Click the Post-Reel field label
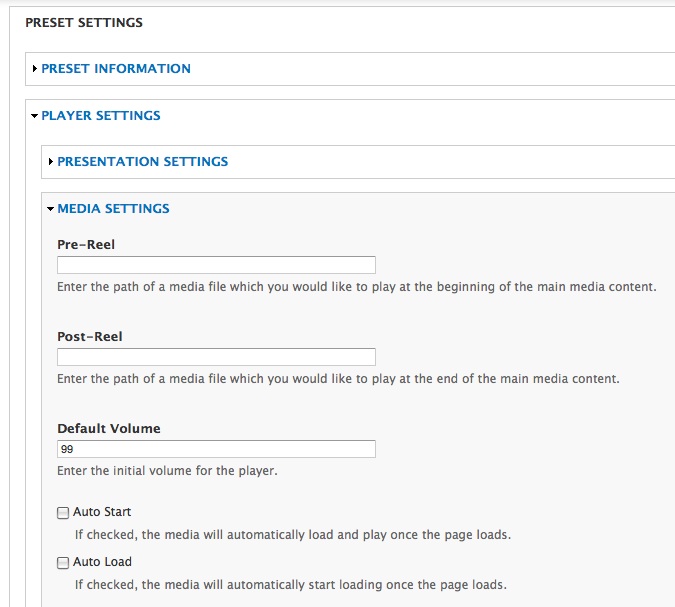The image size is (675, 607). point(90,336)
